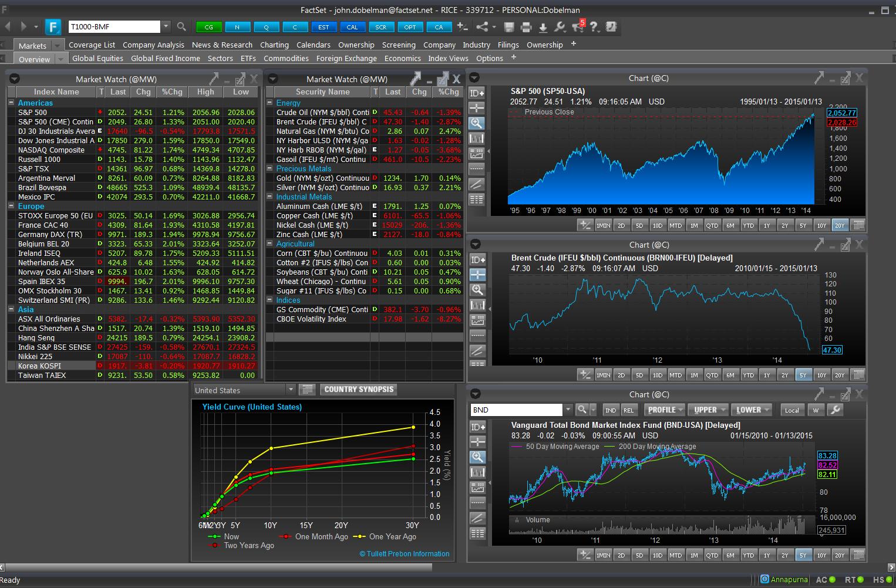Toggle the W frequency button in the BND chart
The width and height of the screenshot is (896, 588).
point(816,410)
